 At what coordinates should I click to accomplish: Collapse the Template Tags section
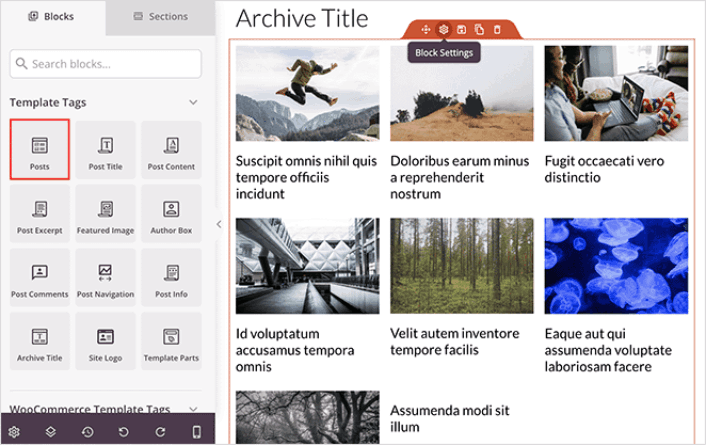[193, 102]
